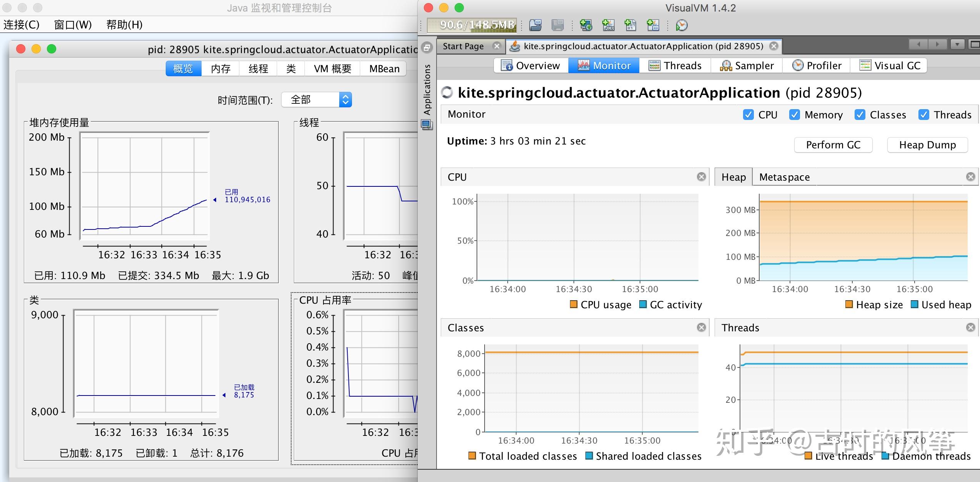The height and width of the screenshot is (482, 980).
Task: Uncheck the CPU checkbox in Monitor bar
Action: click(x=748, y=115)
